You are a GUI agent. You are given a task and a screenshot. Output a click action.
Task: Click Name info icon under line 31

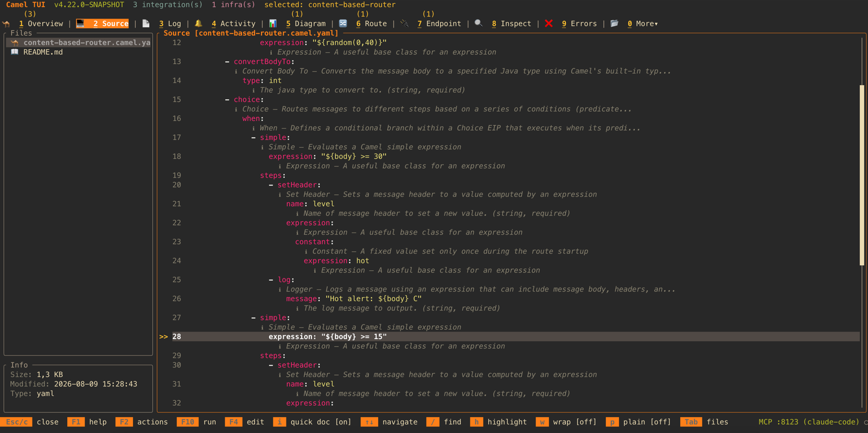(297, 394)
